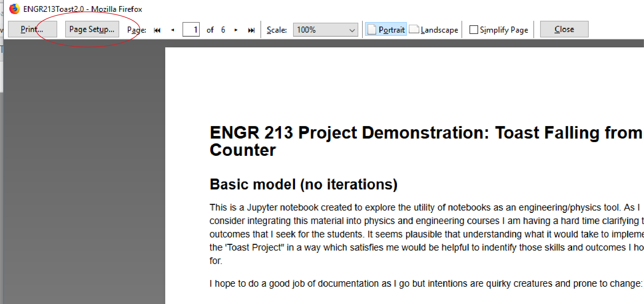The height and width of the screenshot is (304, 644).
Task: Click the 'Basic model (no iterations)' heading
Action: [x=303, y=185]
